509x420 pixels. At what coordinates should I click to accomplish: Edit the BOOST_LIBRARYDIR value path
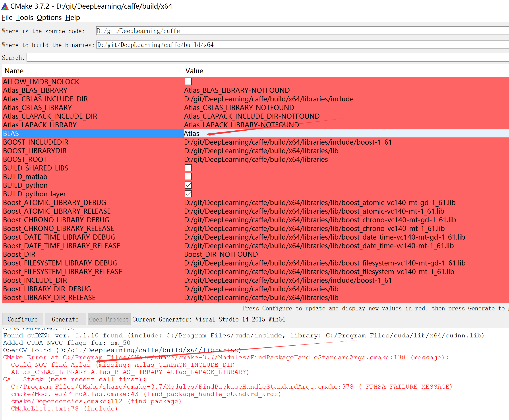[346, 151]
